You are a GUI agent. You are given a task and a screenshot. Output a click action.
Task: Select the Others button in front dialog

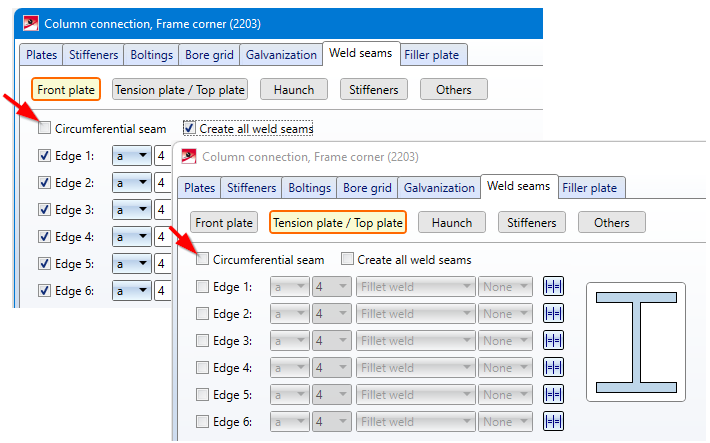611,222
